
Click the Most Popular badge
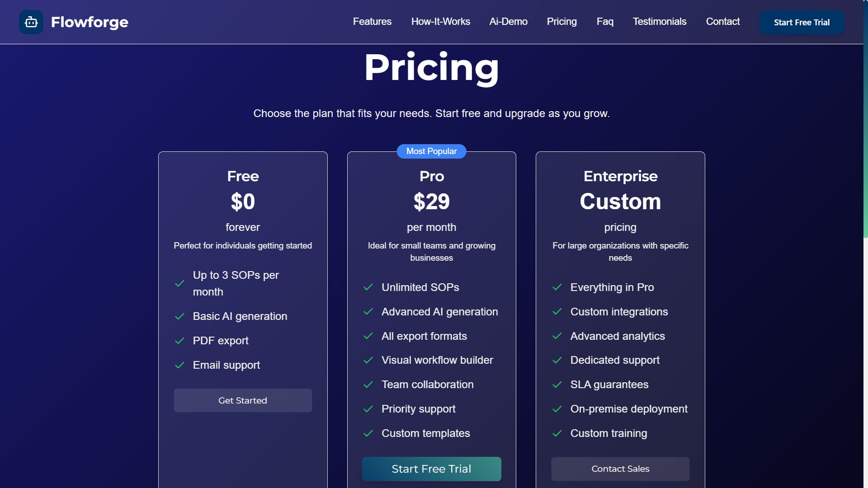[431, 151]
